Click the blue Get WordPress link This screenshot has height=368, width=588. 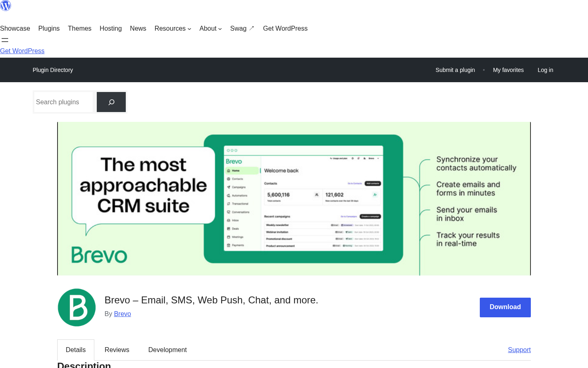tap(22, 51)
